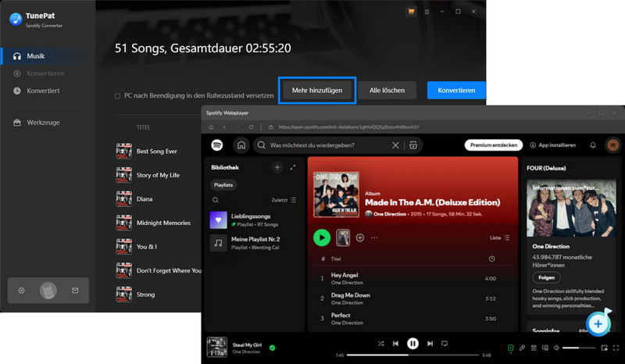Open TunePat settings gear icon
Image resolution: width=625 pixels, height=364 pixels.
22,291
